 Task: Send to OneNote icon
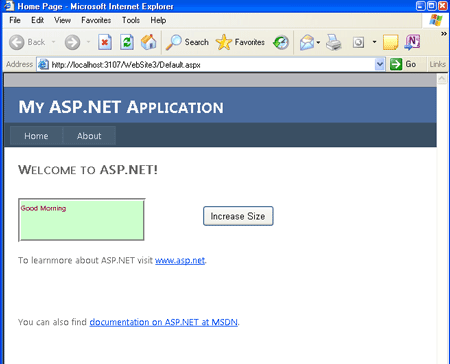tap(412, 42)
